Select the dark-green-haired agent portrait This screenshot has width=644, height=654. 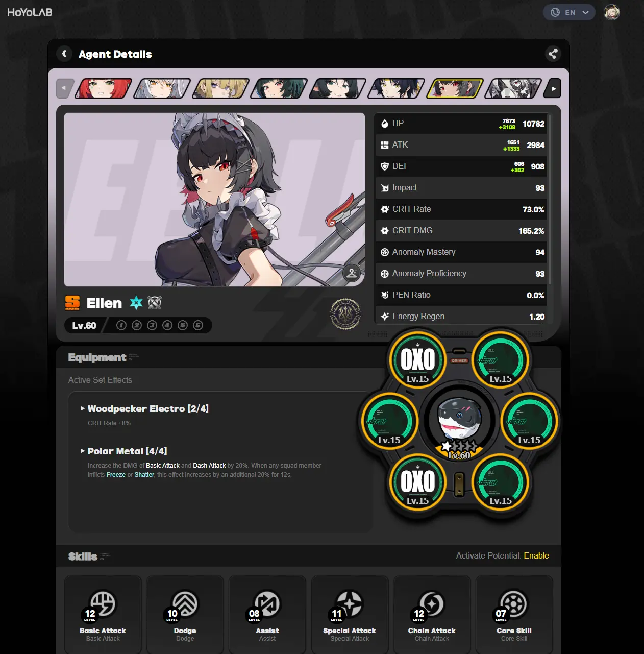279,88
